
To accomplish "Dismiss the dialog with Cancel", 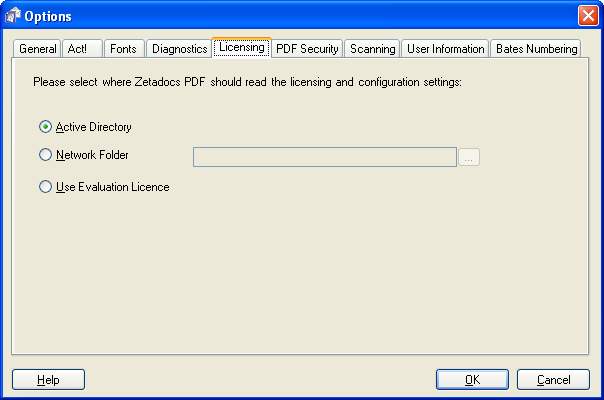I will (553, 380).
